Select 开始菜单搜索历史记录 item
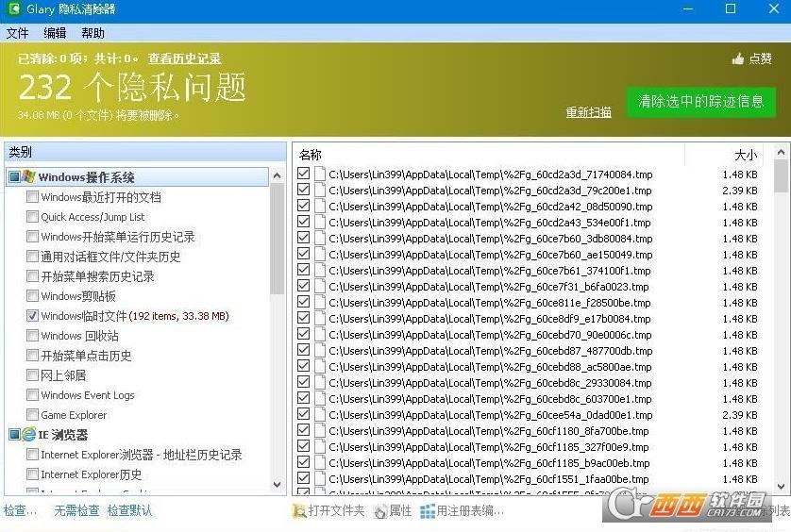 (97, 276)
